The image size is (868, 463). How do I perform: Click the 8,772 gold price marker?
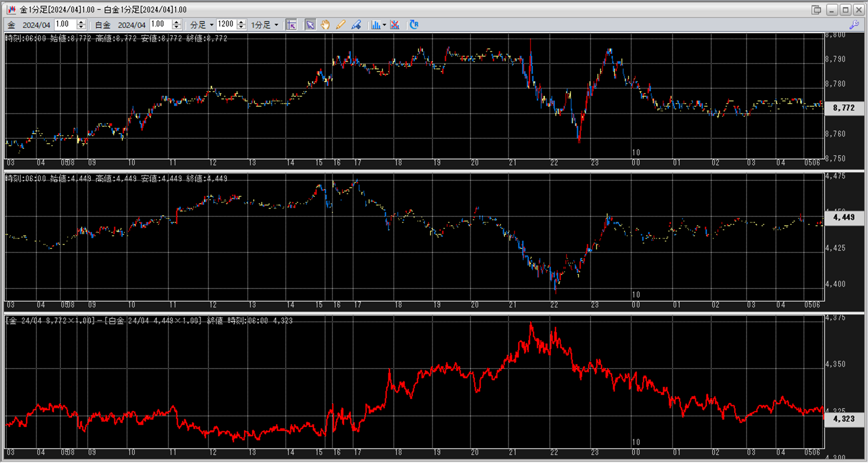(844, 108)
